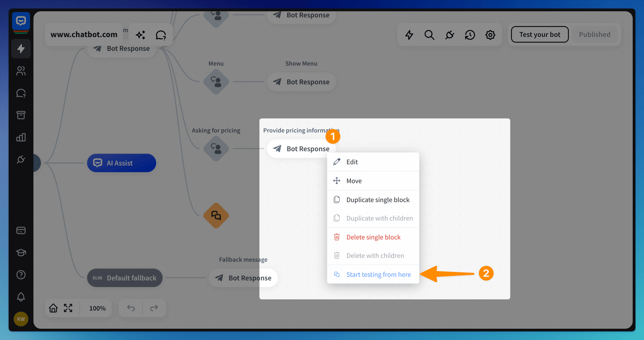Open the reports bar chart icon

click(21, 137)
